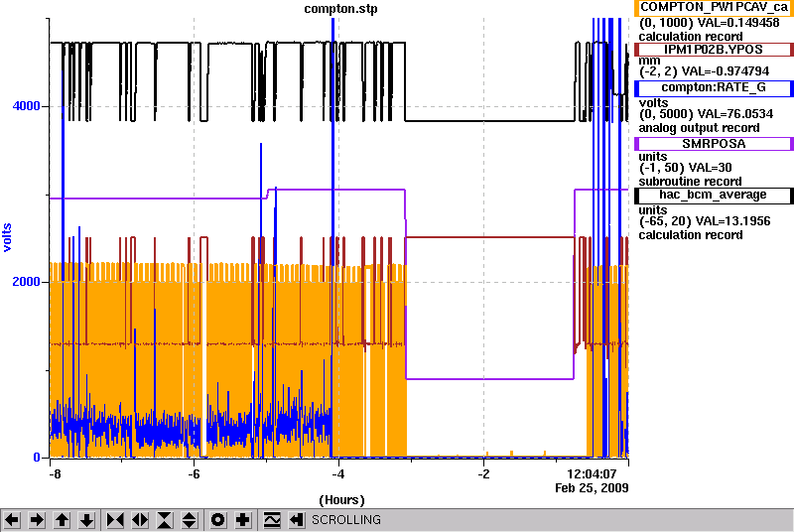The height and width of the screenshot is (532, 794).
Task: Select the IPM1P02B.YPOS legend entry
Action: click(714, 50)
